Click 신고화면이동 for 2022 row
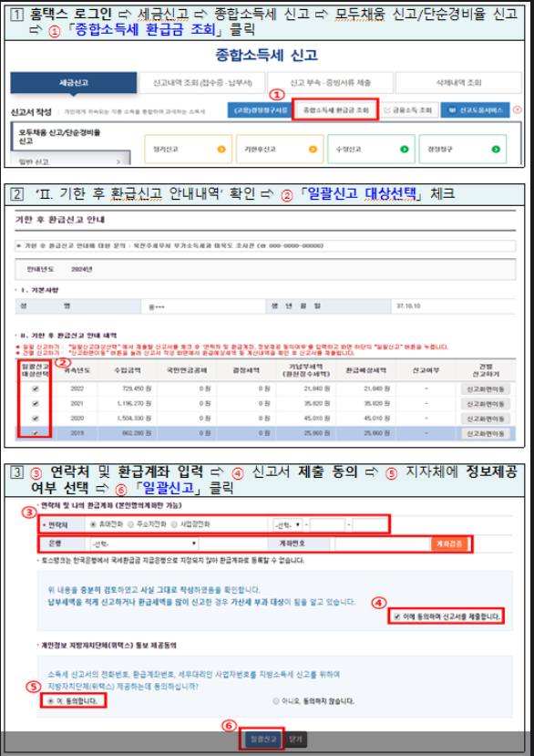Image resolution: width=534 pixels, height=756 pixels. 486,388
